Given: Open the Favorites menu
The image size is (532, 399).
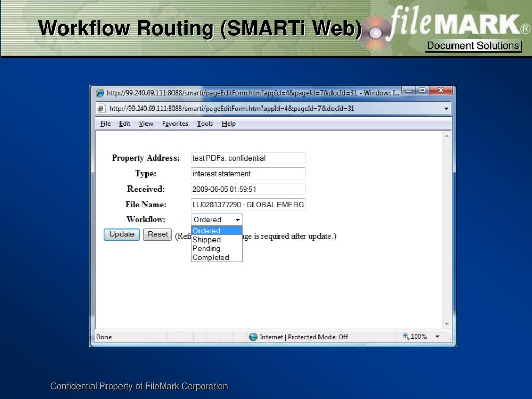Looking at the screenshot, I should 175,124.
